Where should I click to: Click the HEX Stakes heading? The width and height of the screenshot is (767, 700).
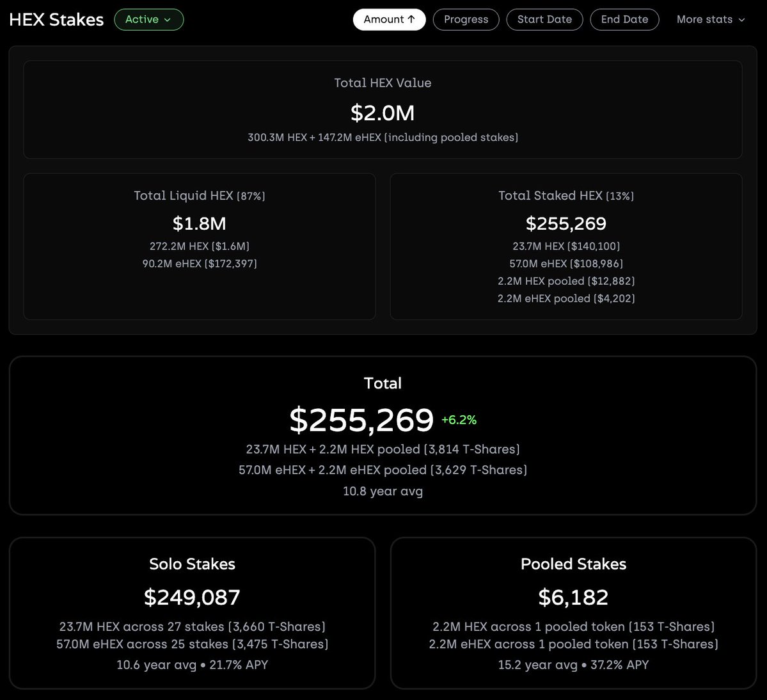[56, 20]
